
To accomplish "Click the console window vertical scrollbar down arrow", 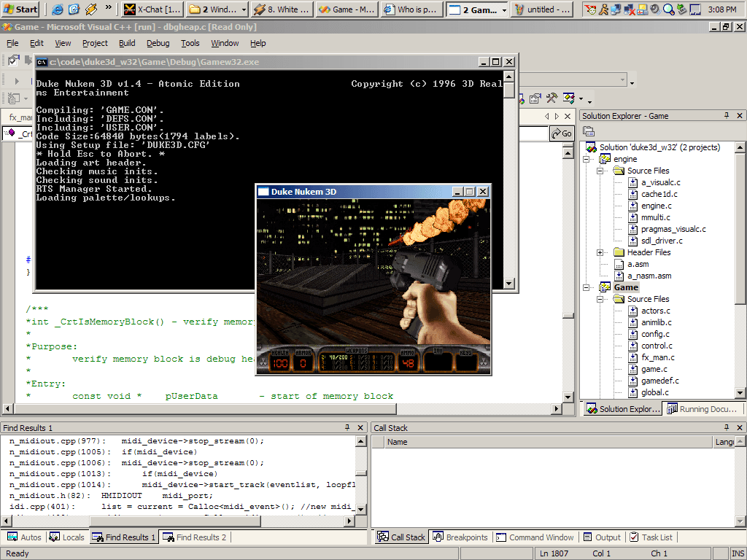I will [508, 284].
